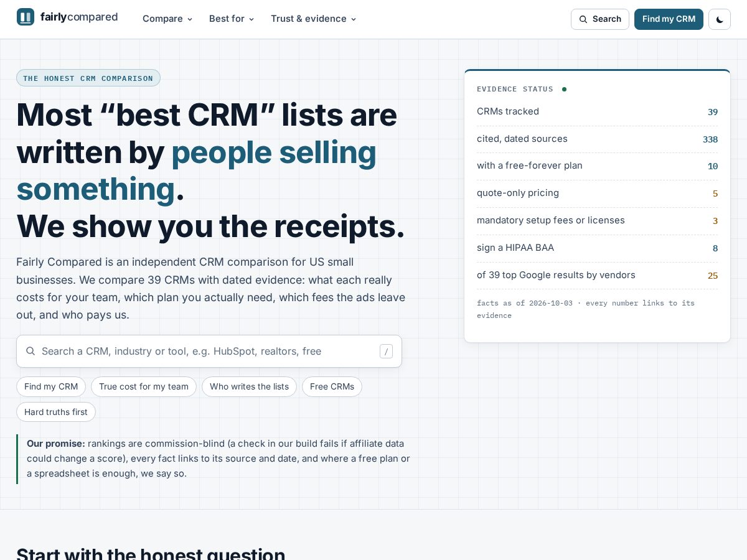747x560 pixels.
Task: Click The Honest CRM Comparison badge
Action: point(88,78)
